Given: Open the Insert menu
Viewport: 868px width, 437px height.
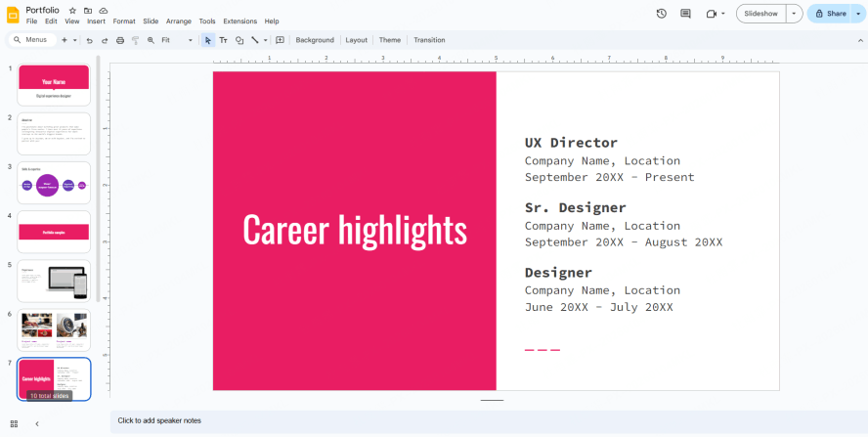Looking at the screenshot, I should pyautogui.click(x=96, y=22).
